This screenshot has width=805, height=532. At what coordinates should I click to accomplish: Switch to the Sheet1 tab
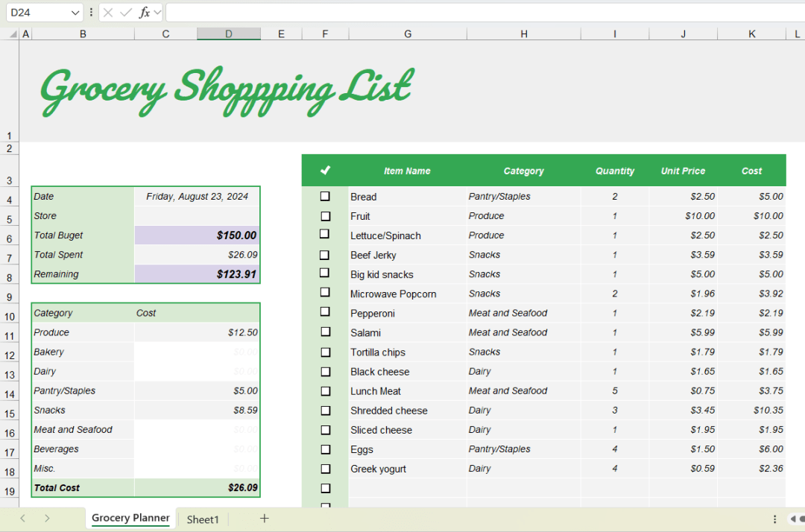point(203,519)
